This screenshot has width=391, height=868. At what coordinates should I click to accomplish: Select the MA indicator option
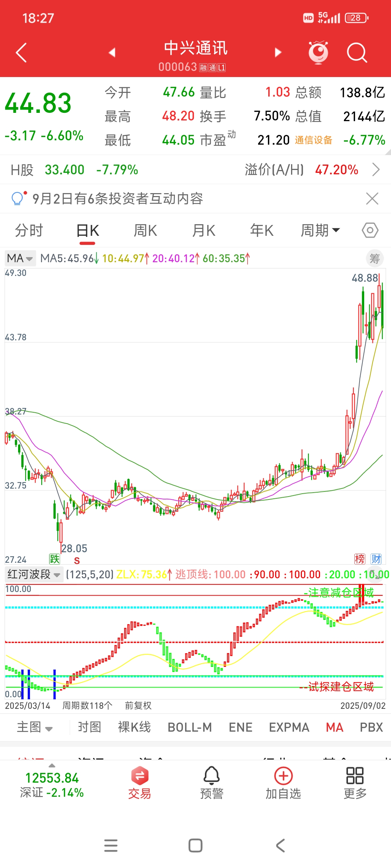coord(335,727)
